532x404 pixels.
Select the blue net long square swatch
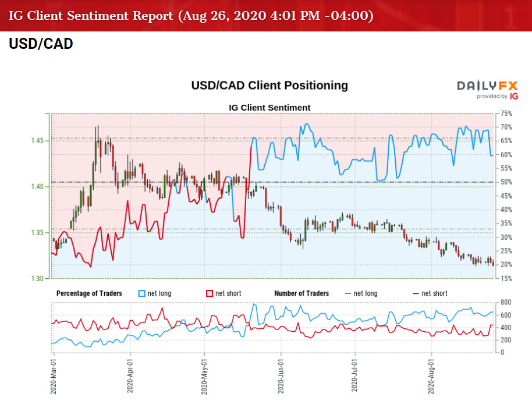[x=142, y=293]
